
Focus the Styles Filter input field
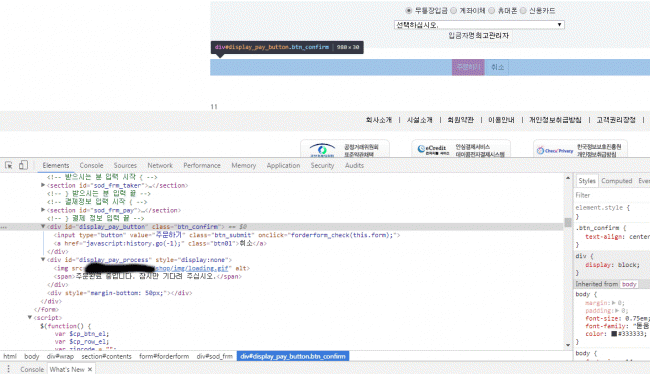[x=612, y=195]
